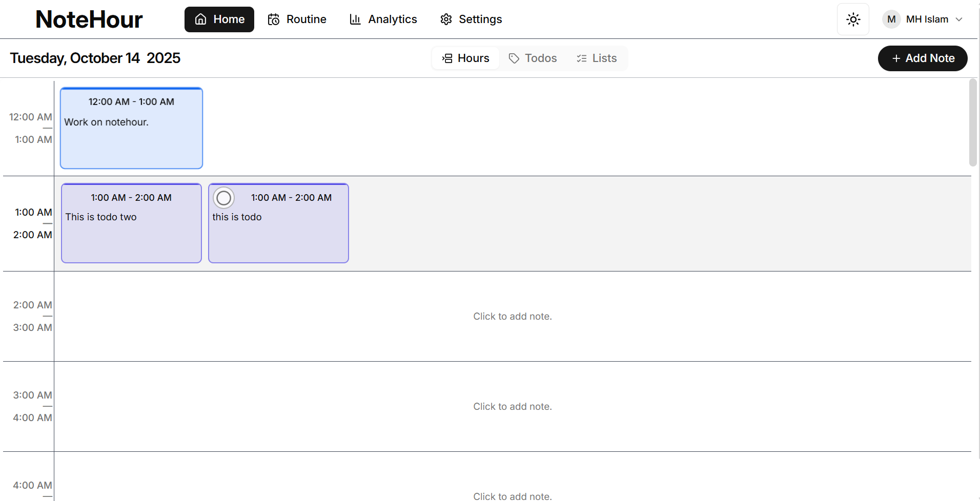Click the Home house icon
Image resolution: width=980 pixels, height=501 pixels.
pos(201,19)
